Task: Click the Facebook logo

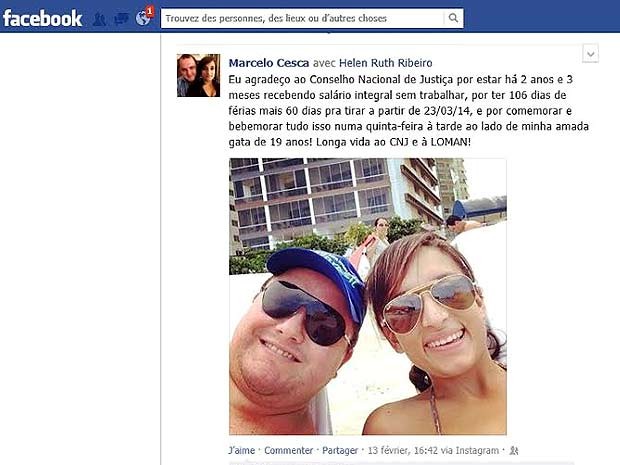Action: pyautogui.click(x=43, y=18)
